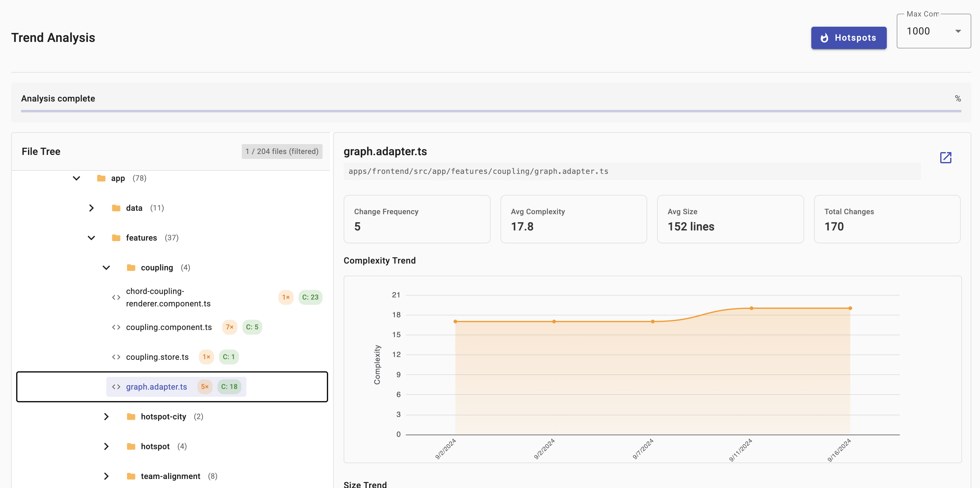The width and height of the screenshot is (980, 488).
Task: Expand the data folder chevron
Action: (91, 208)
